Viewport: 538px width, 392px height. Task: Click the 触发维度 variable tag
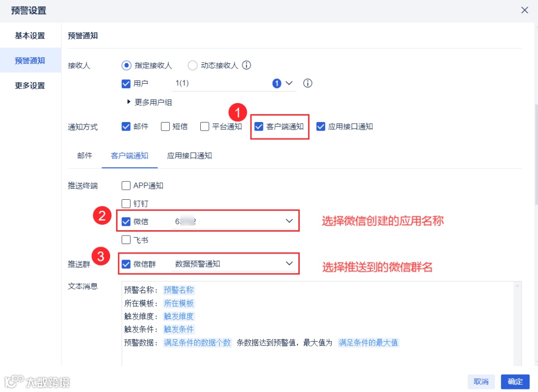[x=179, y=316]
